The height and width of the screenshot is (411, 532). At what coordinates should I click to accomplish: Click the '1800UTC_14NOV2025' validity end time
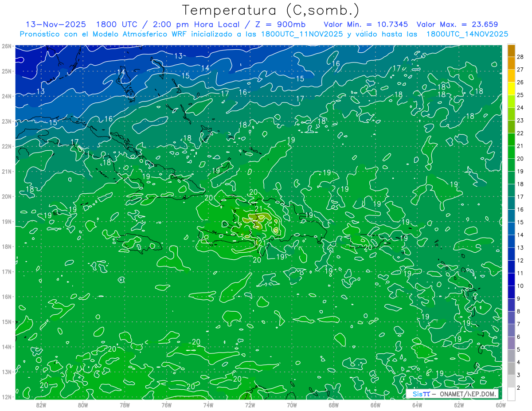[x=467, y=34]
